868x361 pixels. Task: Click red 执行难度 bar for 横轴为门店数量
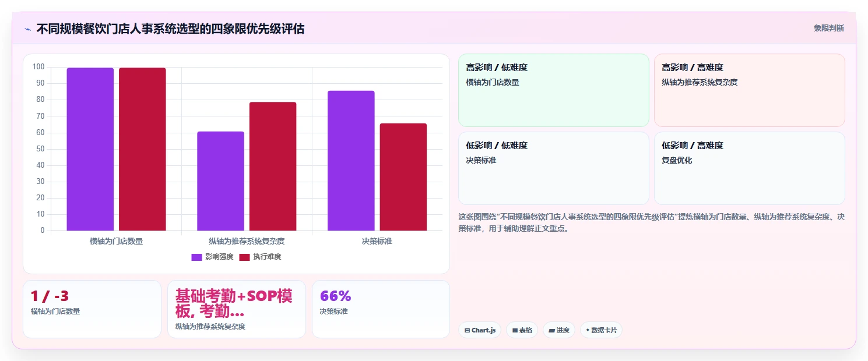142,149
